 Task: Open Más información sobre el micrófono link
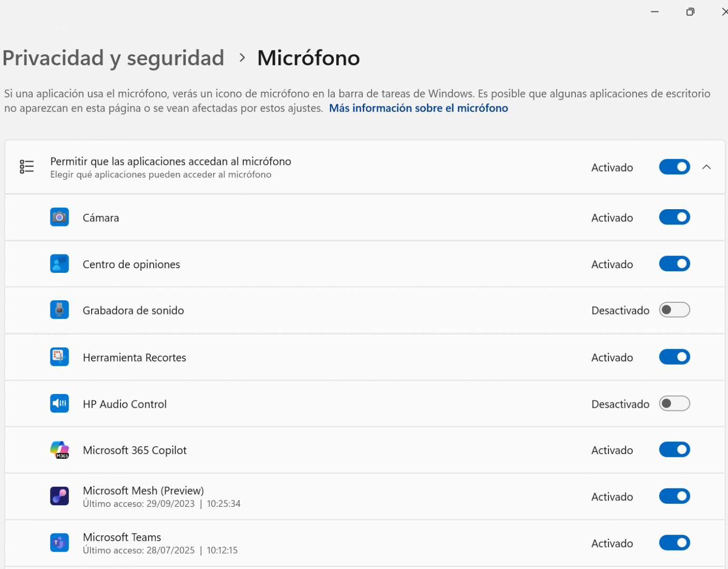(418, 108)
